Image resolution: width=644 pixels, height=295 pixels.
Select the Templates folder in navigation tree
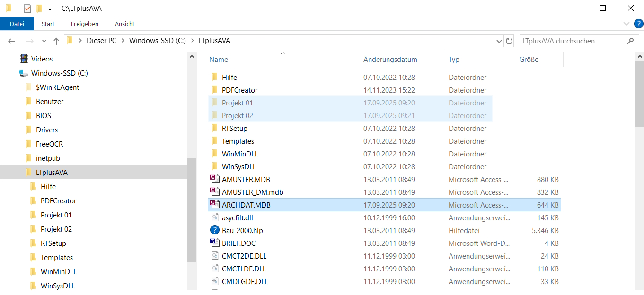57,258
